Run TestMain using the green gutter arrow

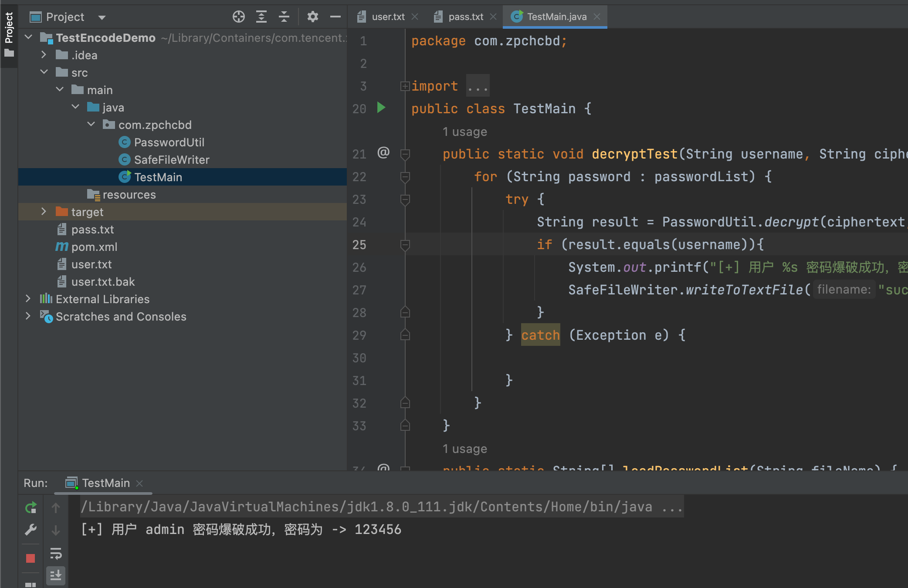tap(381, 108)
